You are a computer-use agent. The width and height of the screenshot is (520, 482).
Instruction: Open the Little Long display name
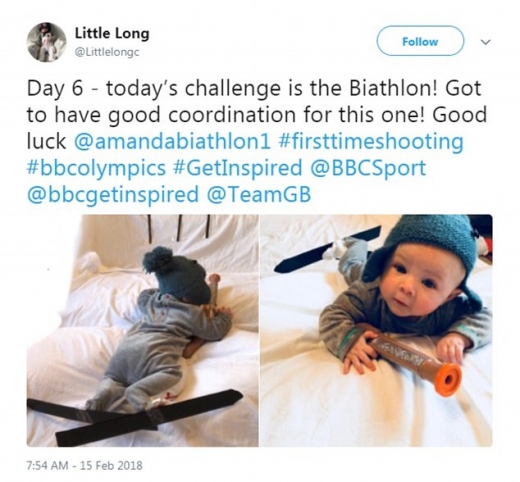click(x=112, y=33)
